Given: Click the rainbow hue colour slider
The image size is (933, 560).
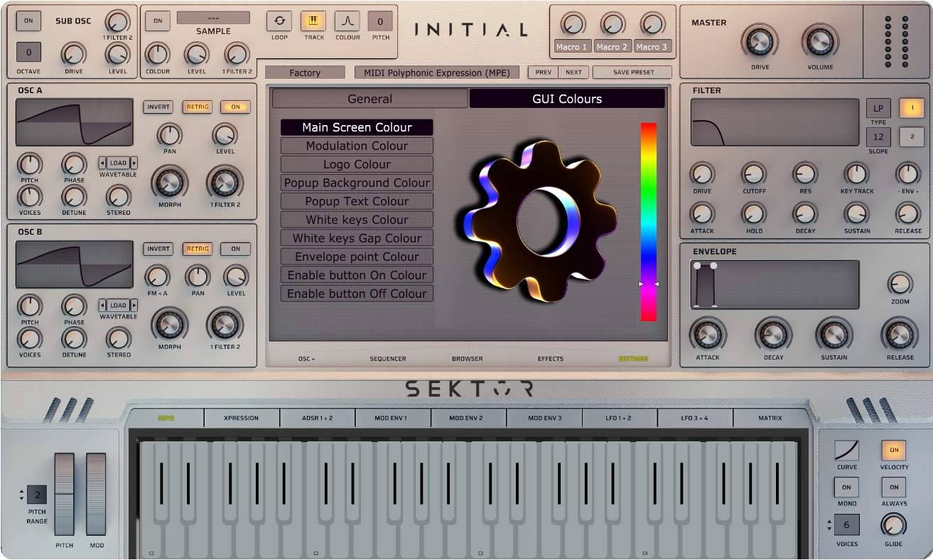Looking at the screenshot, I should click(x=649, y=222).
